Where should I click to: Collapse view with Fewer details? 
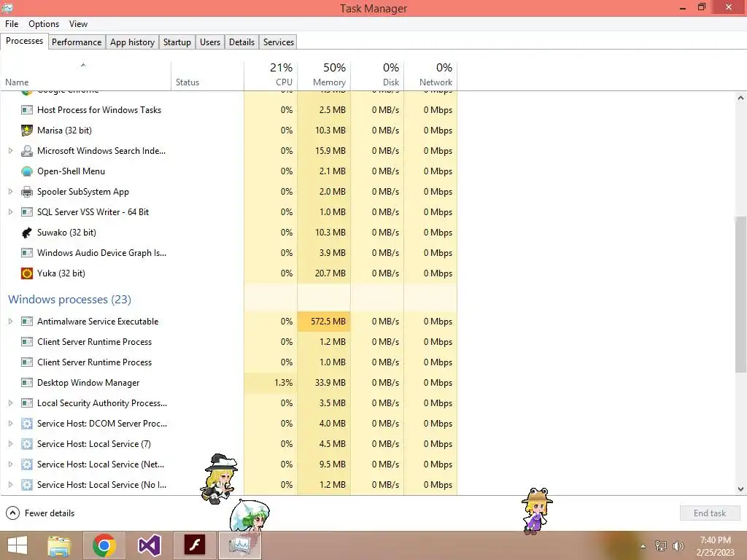coord(40,513)
